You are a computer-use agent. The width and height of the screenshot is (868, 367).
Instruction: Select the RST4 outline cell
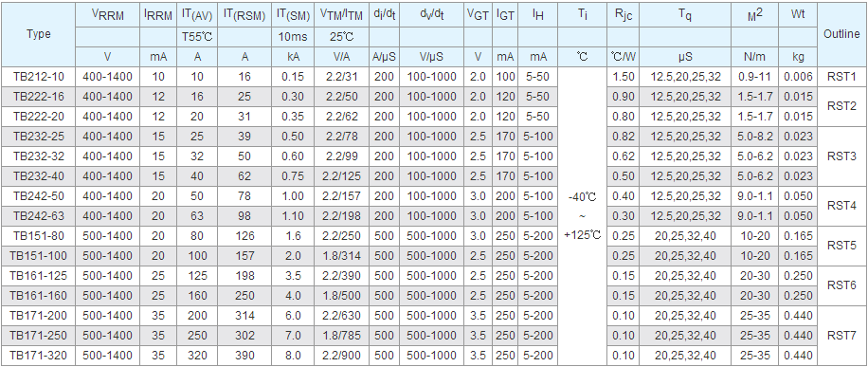[841, 206]
